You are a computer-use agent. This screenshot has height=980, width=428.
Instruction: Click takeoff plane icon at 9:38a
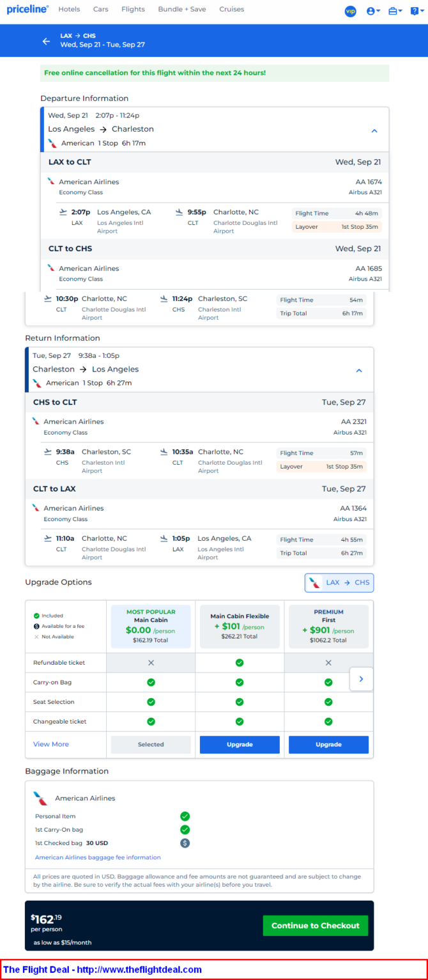tap(48, 451)
